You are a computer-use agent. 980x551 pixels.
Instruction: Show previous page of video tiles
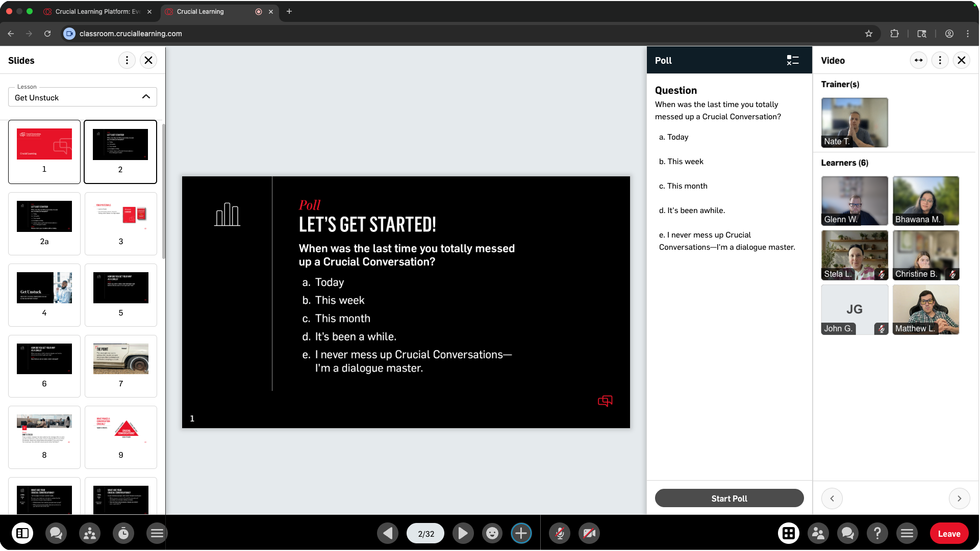tap(832, 498)
